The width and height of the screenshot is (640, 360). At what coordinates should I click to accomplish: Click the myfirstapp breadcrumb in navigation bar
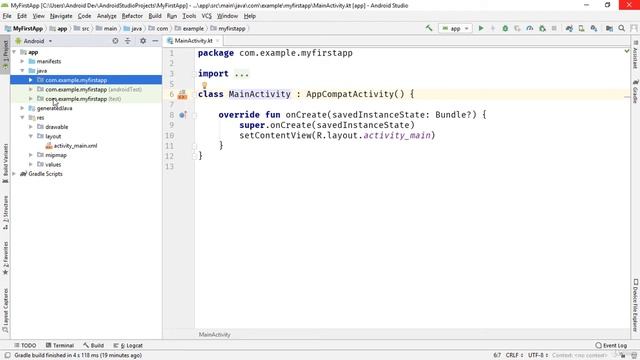(228, 28)
